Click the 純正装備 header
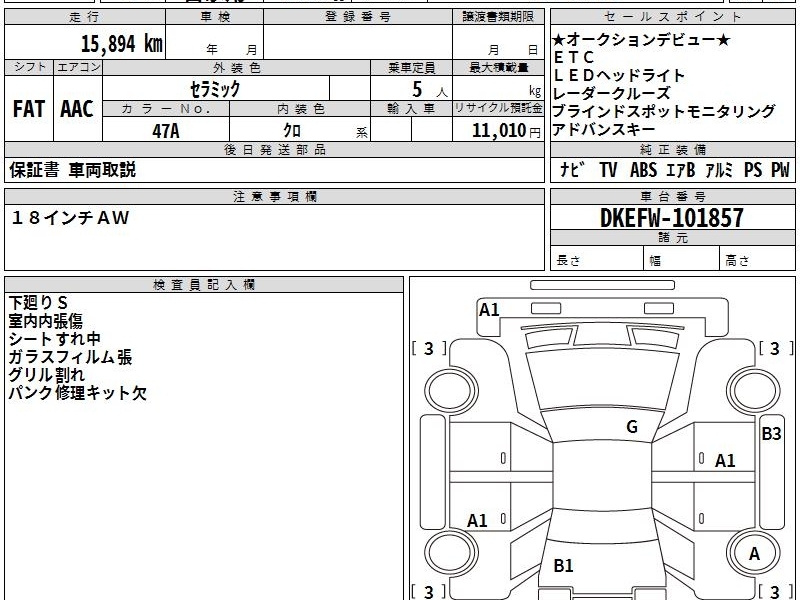Image resolution: width=800 pixels, height=600 pixels. pyautogui.click(x=672, y=149)
